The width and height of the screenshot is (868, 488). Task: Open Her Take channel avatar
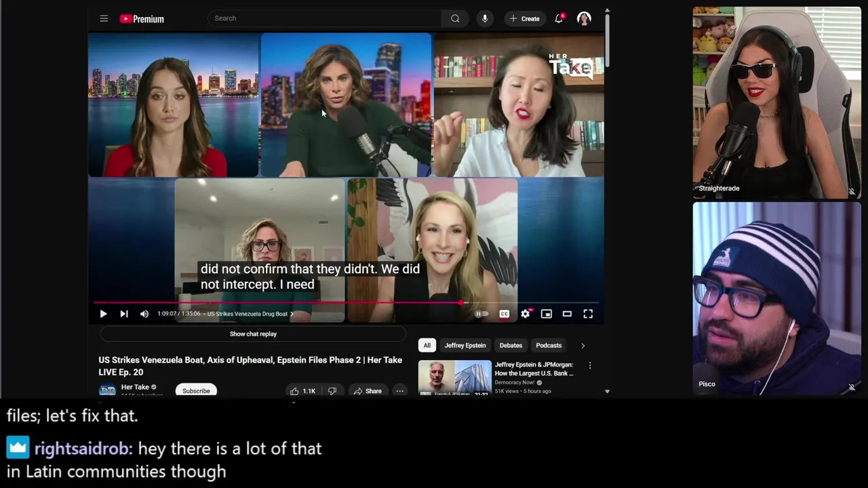(x=107, y=390)
